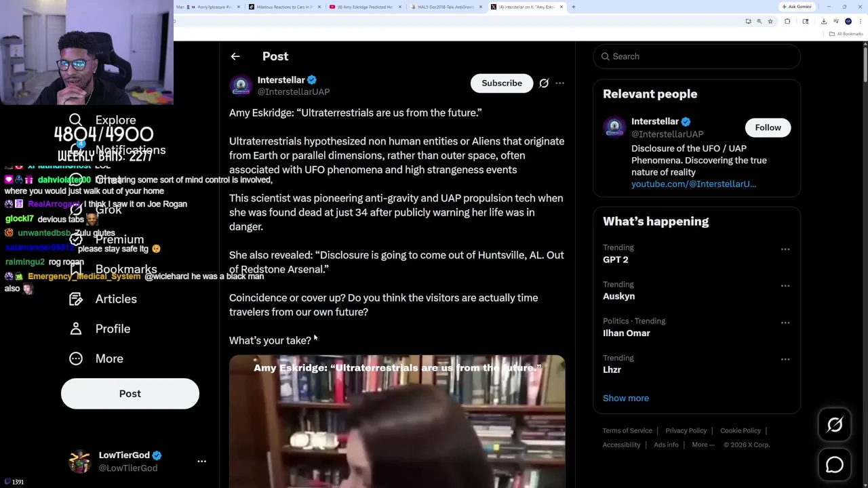Image resolution: width=868 pixels, height=488 pixels.
Task: Click the More circle icon
Action: tap(76, 359)
